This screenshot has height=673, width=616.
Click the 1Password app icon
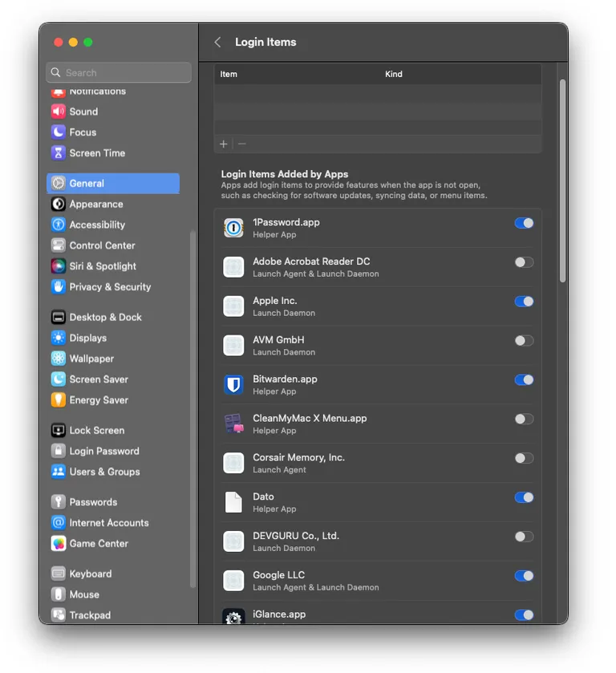233,228
